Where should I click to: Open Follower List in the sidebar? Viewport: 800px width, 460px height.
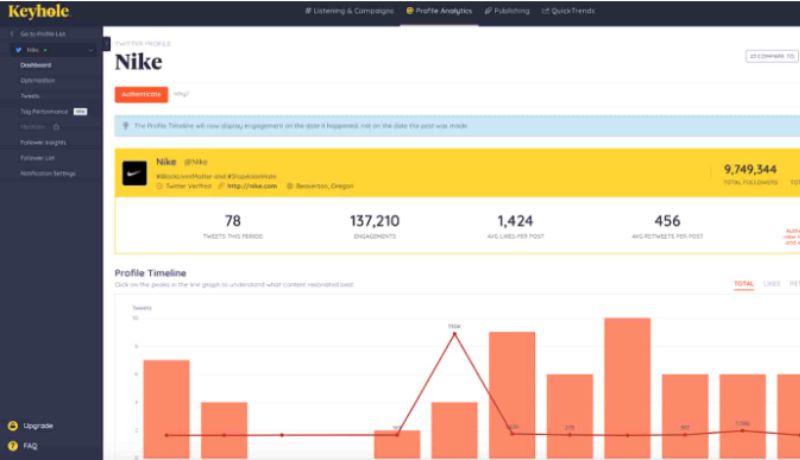(37, 158)
